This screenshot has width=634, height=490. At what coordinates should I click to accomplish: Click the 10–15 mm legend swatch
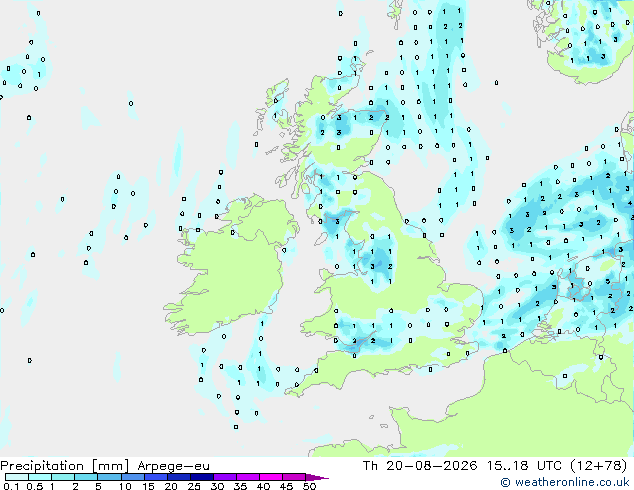[132, 477]
